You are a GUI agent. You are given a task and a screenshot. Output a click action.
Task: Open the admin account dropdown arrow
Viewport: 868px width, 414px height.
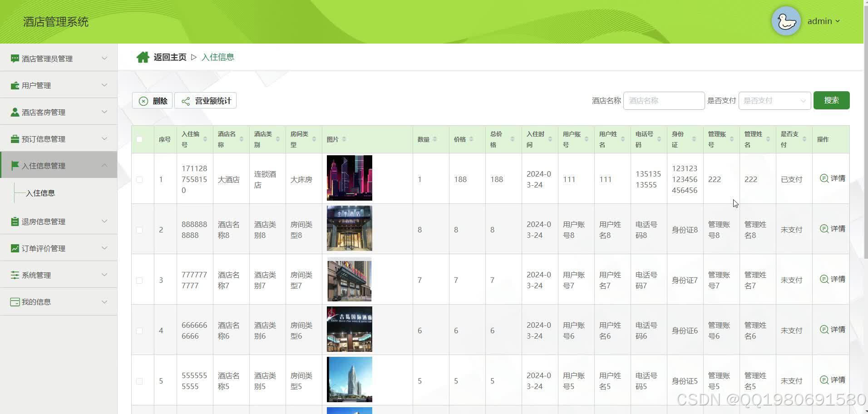click(x=838, y=21)
